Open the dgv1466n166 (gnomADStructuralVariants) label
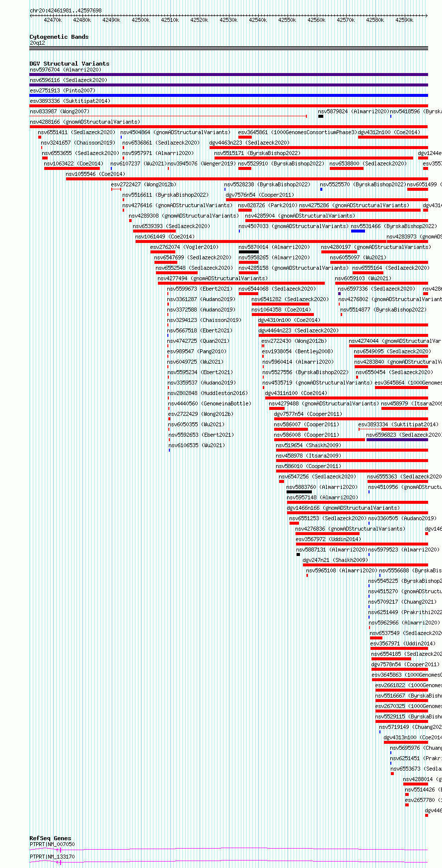Screen dimensions: 442x868 click(x=343, y=508)
